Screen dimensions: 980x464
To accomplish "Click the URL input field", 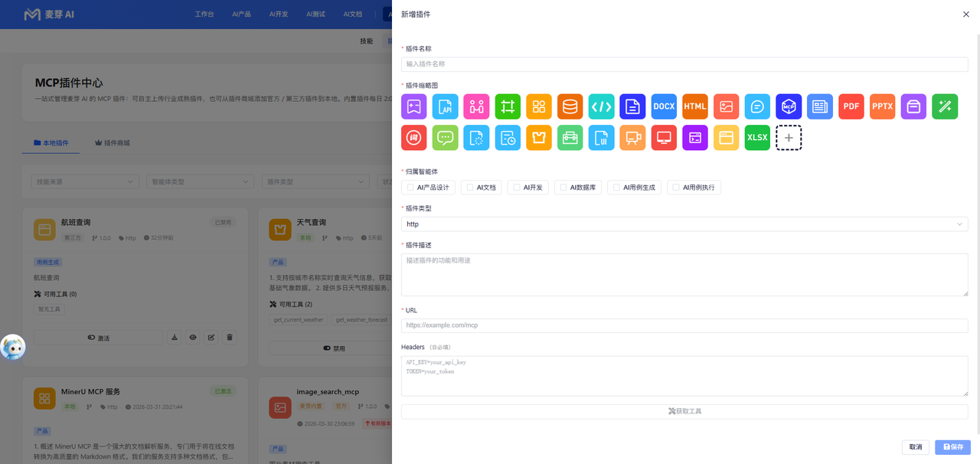I will tap(684, 325).
